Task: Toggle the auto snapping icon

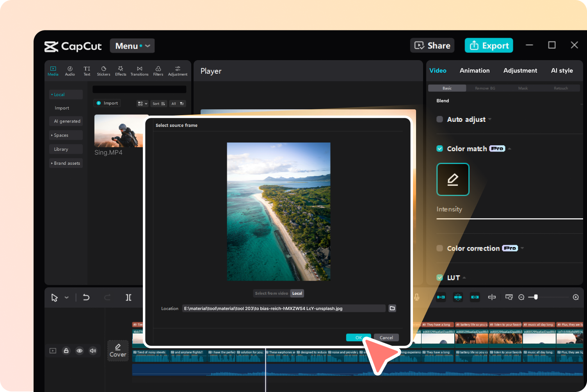Action: click(x=458, y=297)
